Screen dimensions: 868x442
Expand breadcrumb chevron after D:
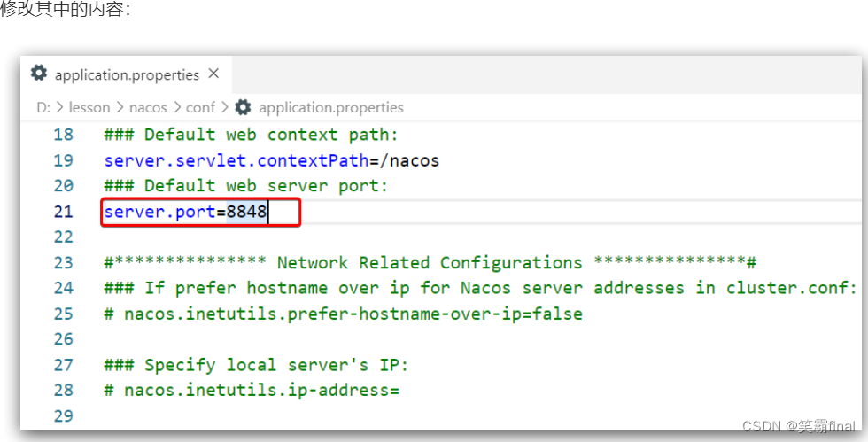pos(60,107)
